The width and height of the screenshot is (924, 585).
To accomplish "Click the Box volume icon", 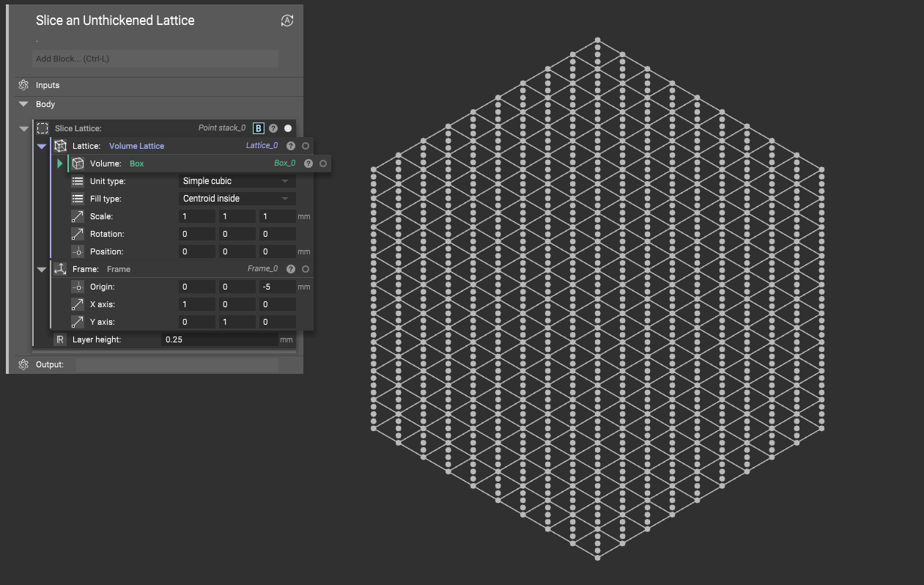I will coord(78,163).
